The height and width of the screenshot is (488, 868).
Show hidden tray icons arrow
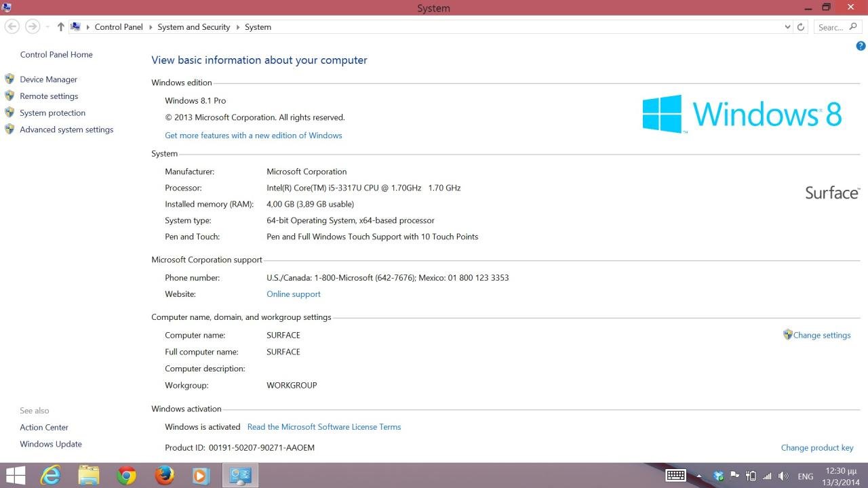(x=699, y=476)
